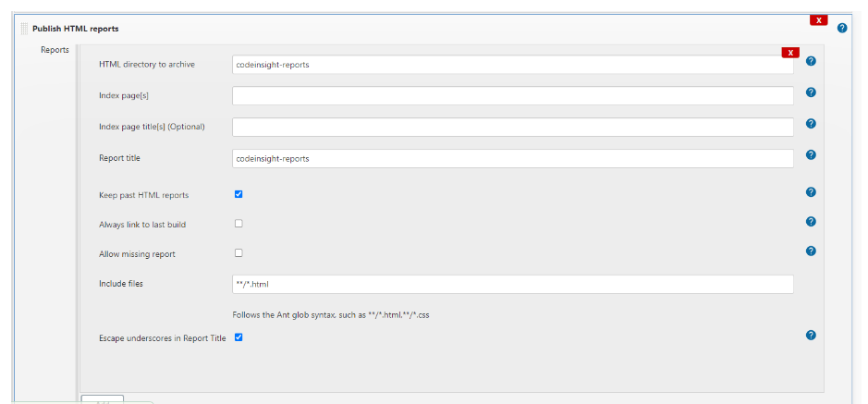Open help for Allow missing report

coord(811,251)
